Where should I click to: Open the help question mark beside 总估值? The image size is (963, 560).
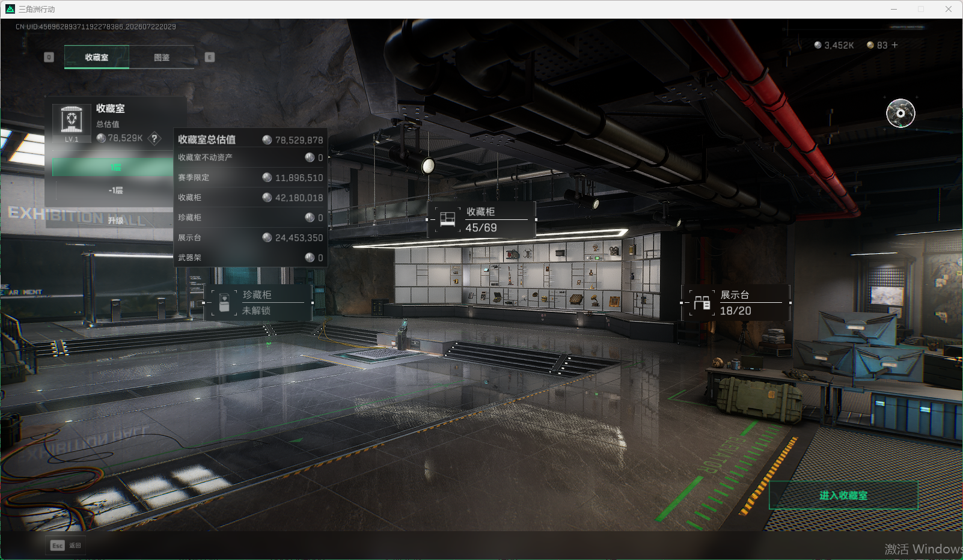tap(154, 138)
